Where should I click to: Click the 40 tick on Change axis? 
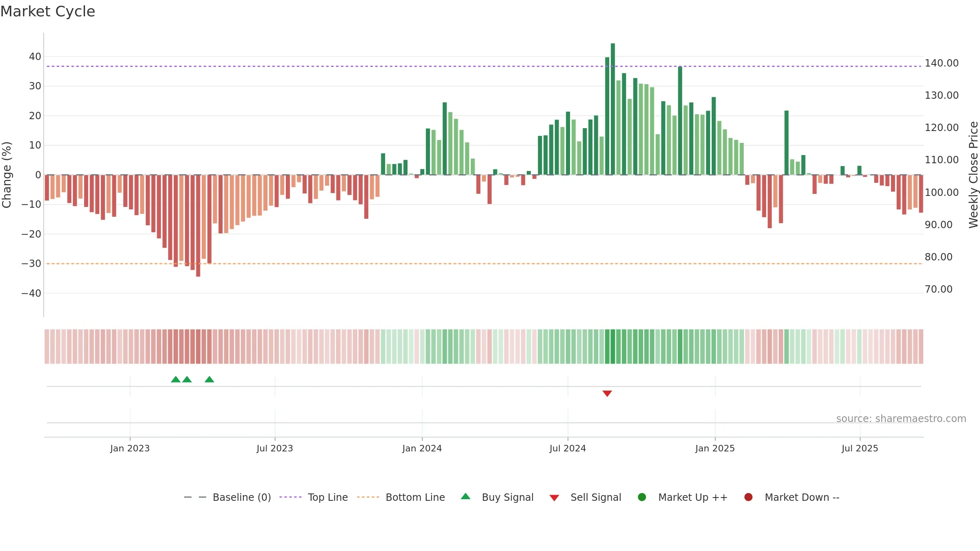point(35,56)
